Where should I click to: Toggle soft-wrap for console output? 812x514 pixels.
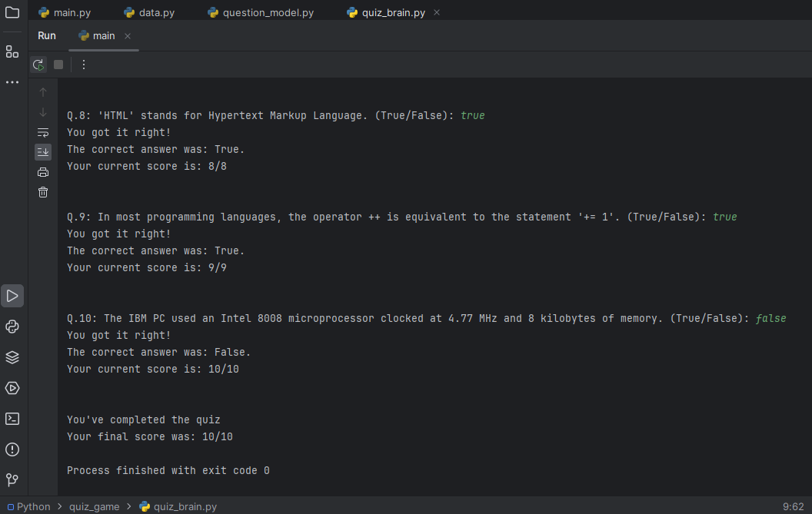click(x=43, y=132)
